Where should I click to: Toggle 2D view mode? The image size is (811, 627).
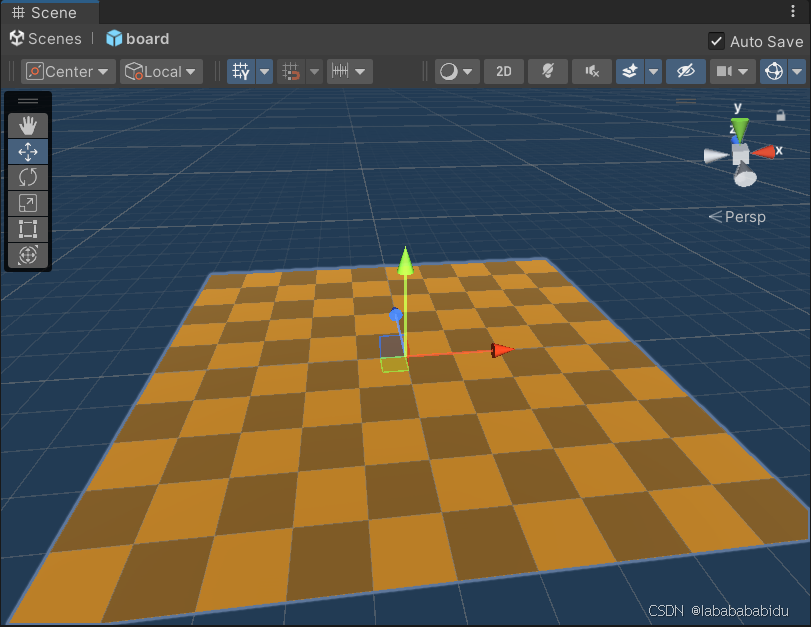(504, 71)
